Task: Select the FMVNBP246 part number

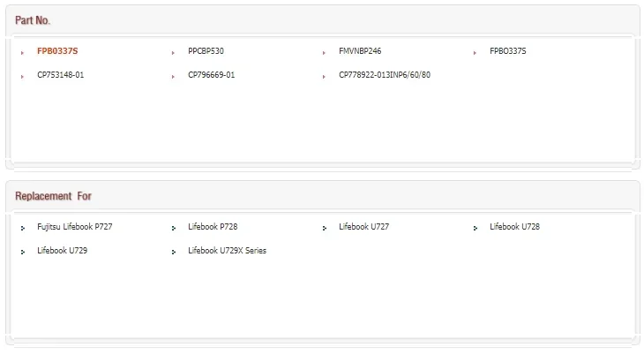Action: (x=360, y=51)
